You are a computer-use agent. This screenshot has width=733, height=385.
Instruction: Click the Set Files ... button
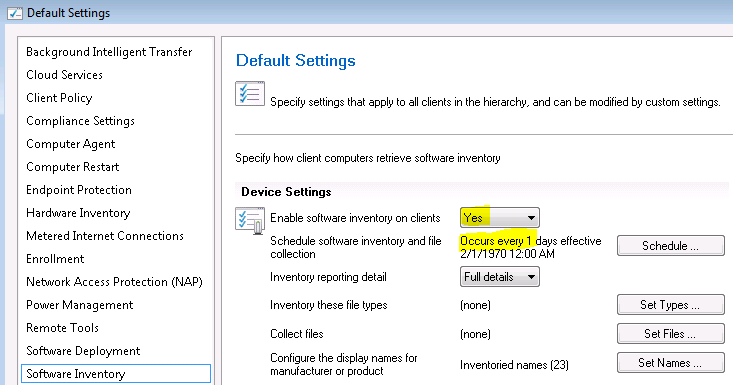671,334
